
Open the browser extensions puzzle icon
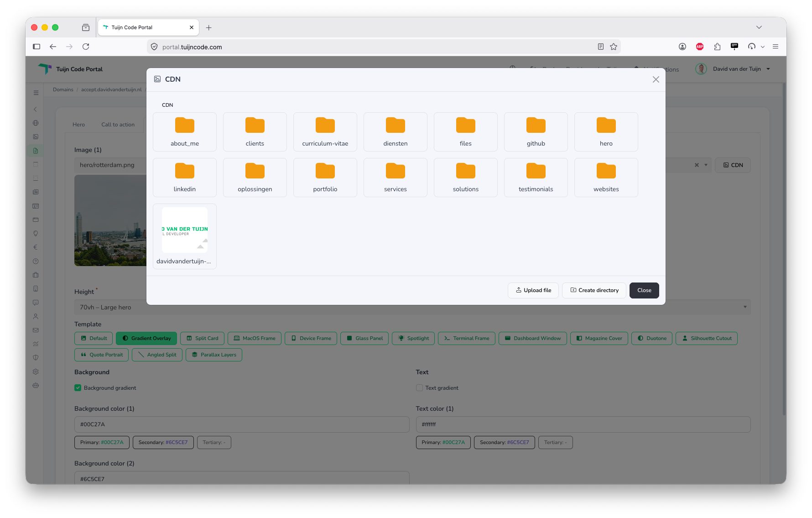coord(717,47)
